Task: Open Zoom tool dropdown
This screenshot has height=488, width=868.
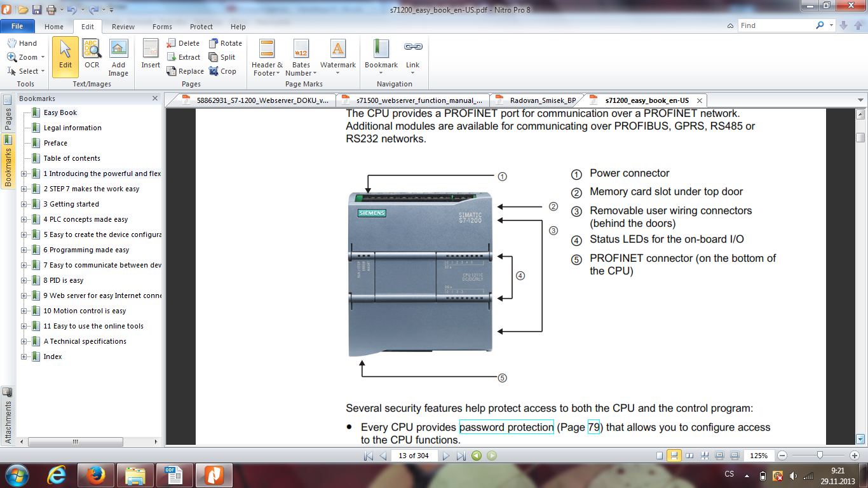Action: point(43,57)
